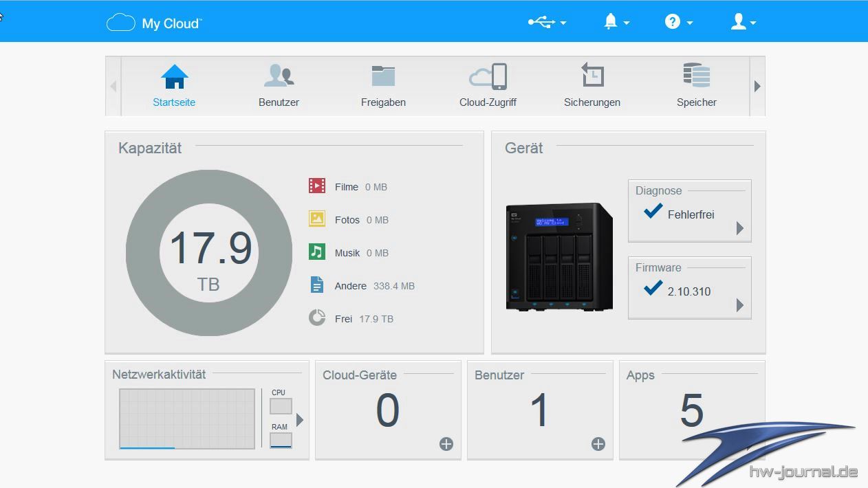Click the My Cloud logo
The width and height of the screenshot is (868, 488).
coord(154,23)
